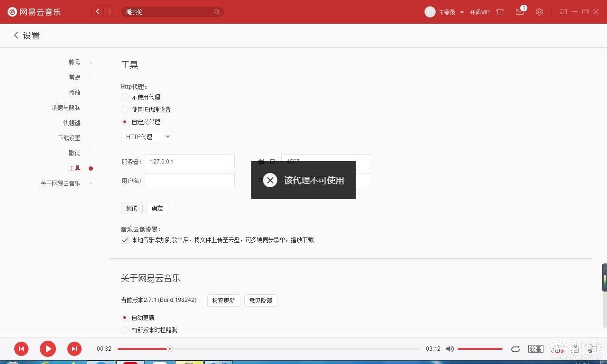
Task: Click the 意见反馈 button
Action: coord(261,300)
